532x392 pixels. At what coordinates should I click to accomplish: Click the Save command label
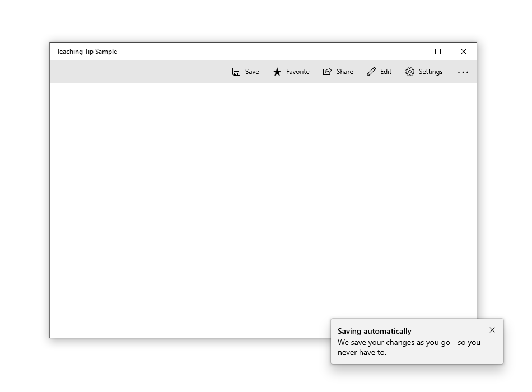coord(251,71)
